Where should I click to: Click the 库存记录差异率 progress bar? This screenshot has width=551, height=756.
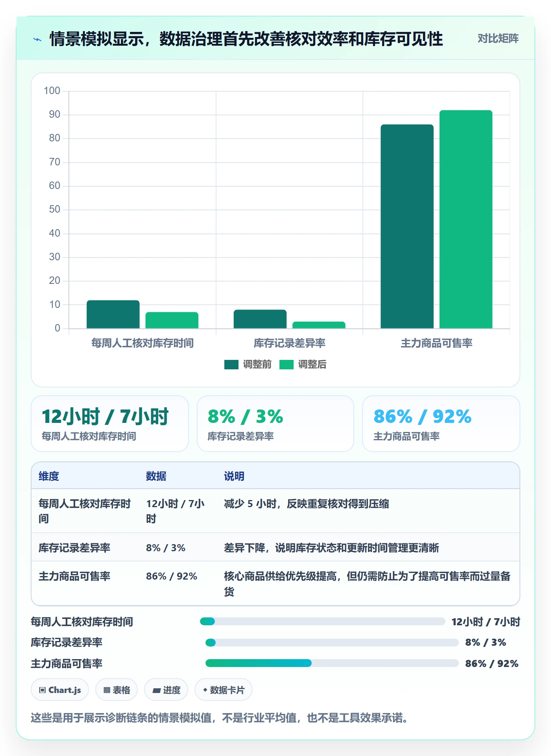tap(332, 643)
